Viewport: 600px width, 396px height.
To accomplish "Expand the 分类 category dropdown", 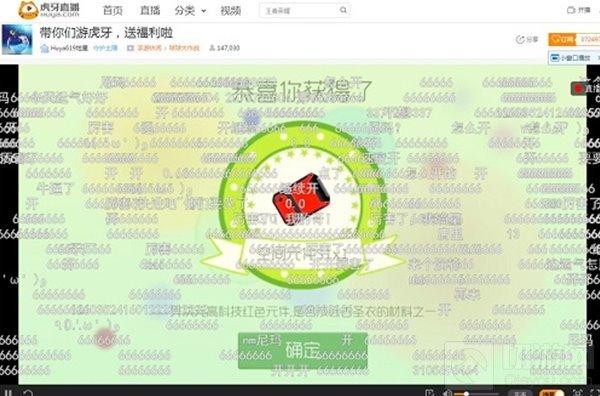I will click(190, 11).
